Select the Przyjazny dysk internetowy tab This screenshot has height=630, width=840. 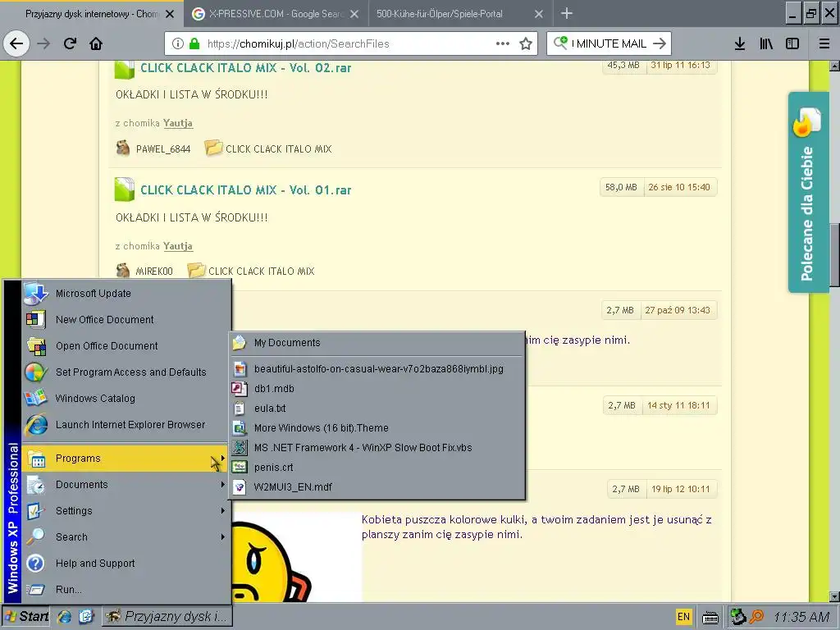pos(92,14)
